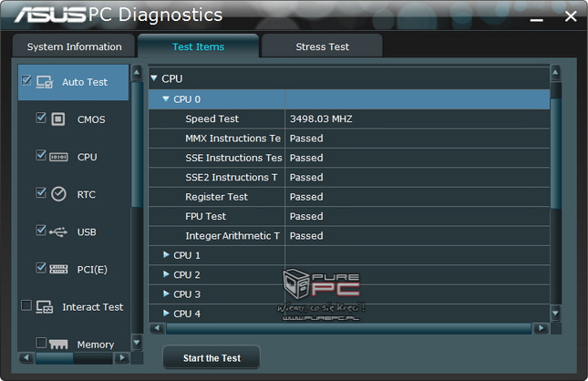588x381 pixels.
Task: Select the SSE Instructions Test row
Action: pos(349,158)
